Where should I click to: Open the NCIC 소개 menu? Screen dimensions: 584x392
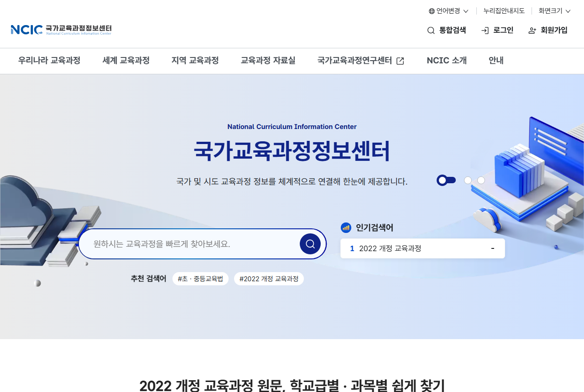point(447,61)
